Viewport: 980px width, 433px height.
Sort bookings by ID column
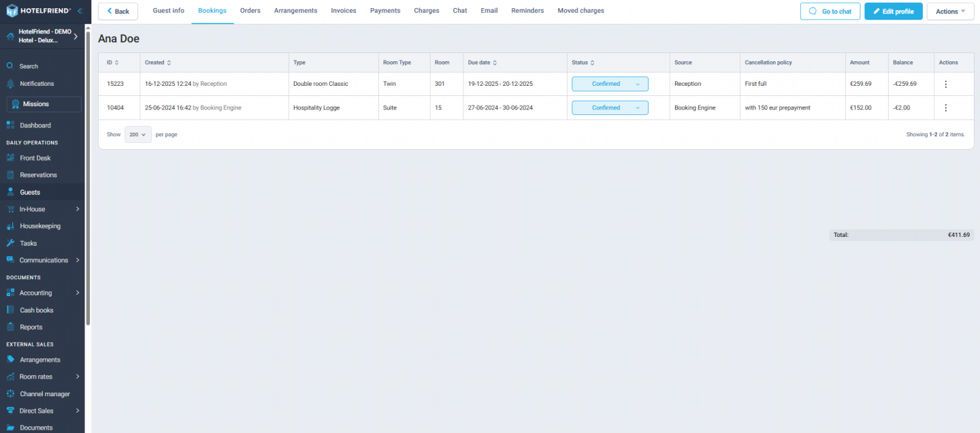pos(113,63)
